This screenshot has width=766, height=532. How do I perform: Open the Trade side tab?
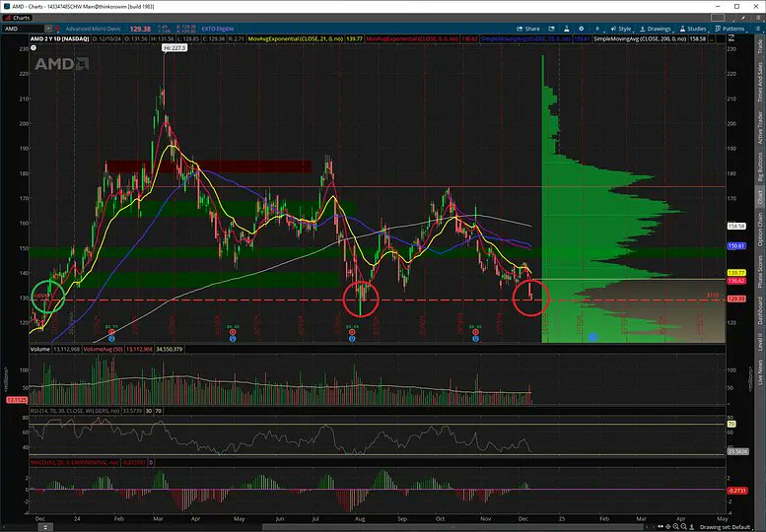click(x=760, y=46)
